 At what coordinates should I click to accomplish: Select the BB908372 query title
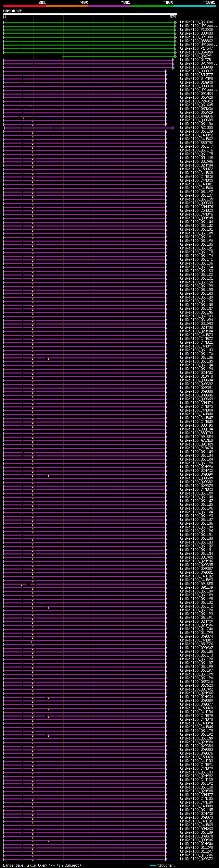point(13,11)
